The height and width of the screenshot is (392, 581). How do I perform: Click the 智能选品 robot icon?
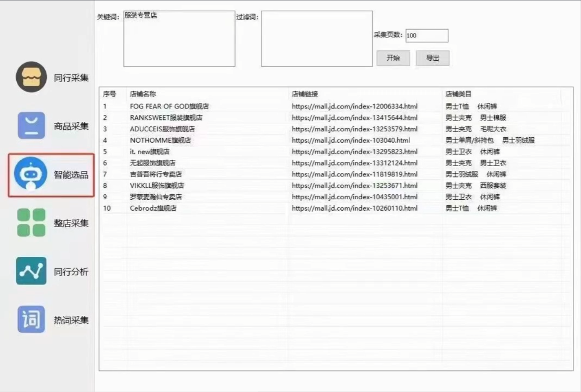click(x=31, y=174)
